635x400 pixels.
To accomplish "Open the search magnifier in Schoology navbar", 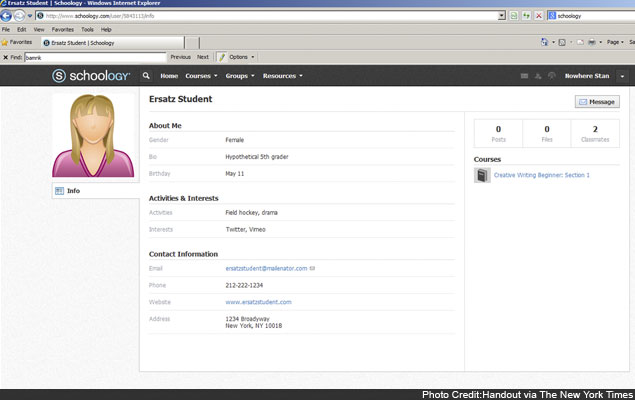I will tap(146, 76).
